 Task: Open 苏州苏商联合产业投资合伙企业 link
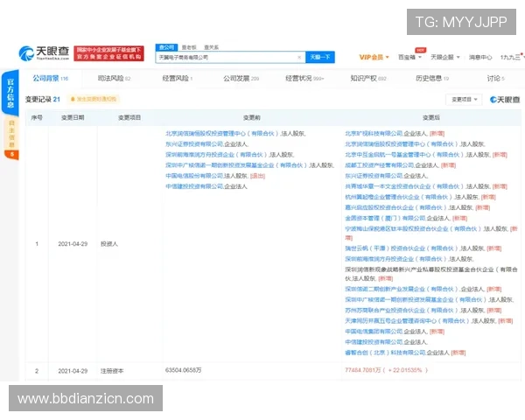pos(402,311)
